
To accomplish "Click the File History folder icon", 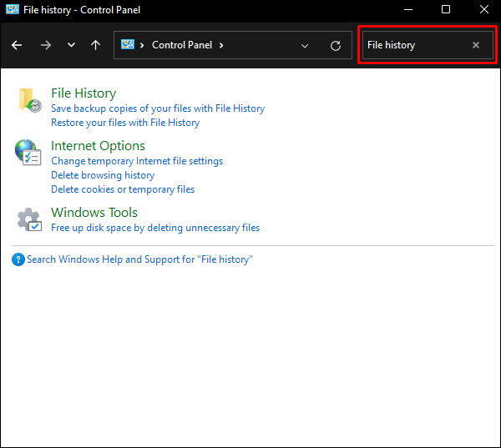I will click(x=29, y=100).
